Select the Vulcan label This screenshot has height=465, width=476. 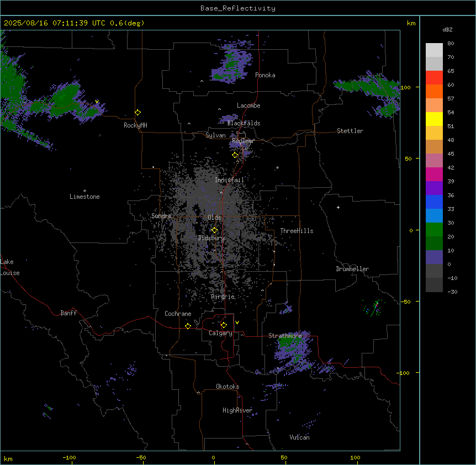[x=299, y=437]
